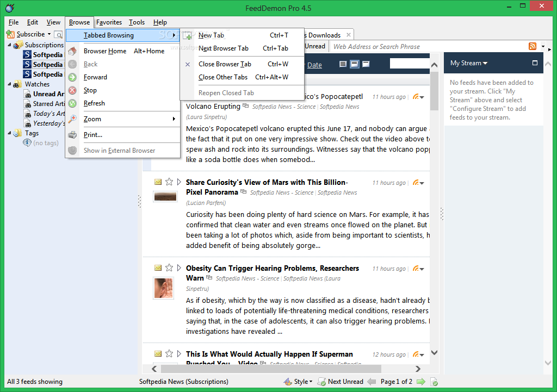Click the X icon beside Close Browser Tab
557x392 pixels.
point(188,64)
